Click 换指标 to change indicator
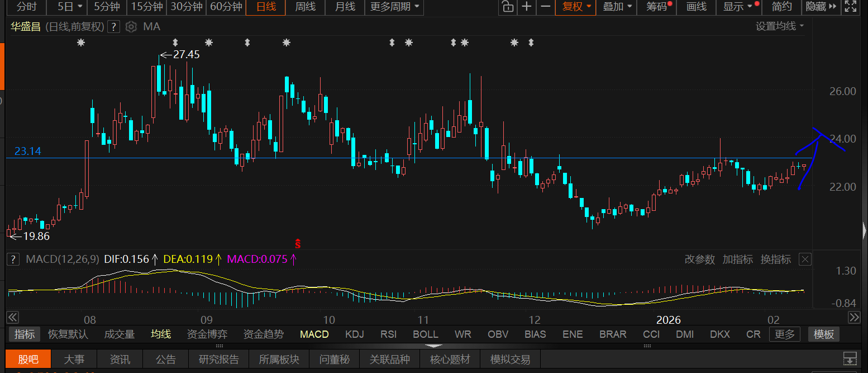Screen dimensions: 868x373 click(x=776, y=259)
